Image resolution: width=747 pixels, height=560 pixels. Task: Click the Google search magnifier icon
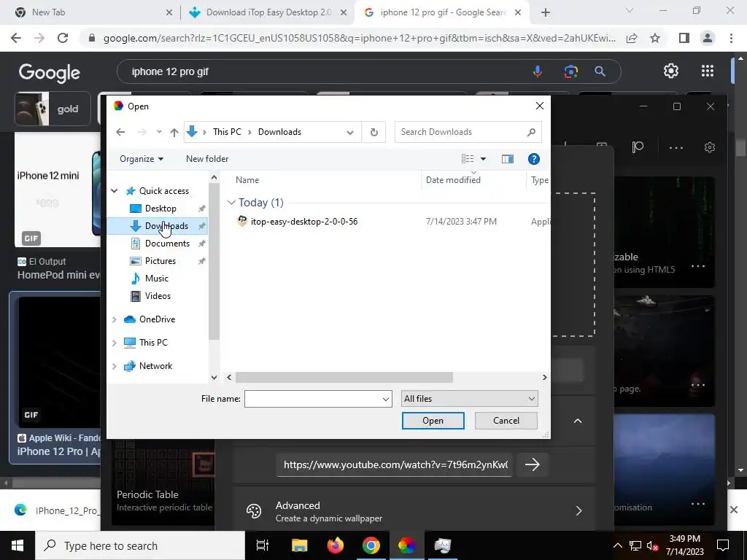point(600,71)
